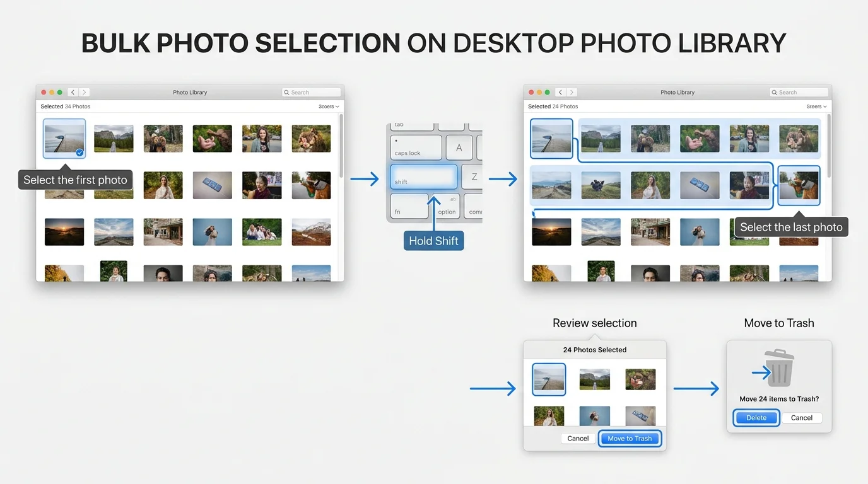Cancel the 24 Photos Selected popover
This screenshot has width=868, height=484.
click(x=578, y=439)
